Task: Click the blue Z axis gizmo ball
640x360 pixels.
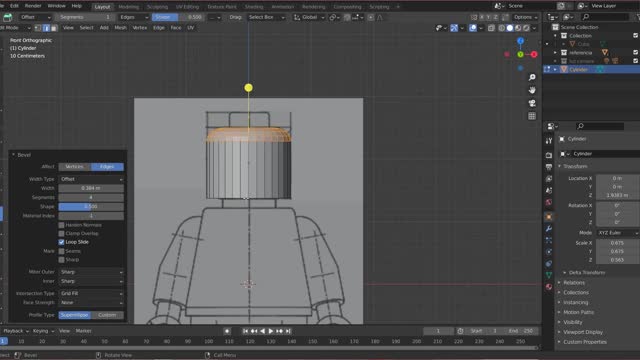Action: (520, 41)
